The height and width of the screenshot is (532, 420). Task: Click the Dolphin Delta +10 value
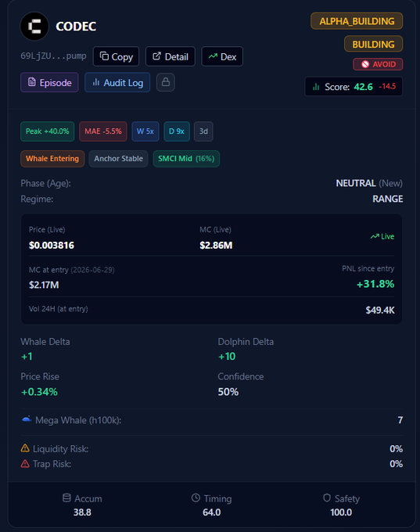(227, 357)
